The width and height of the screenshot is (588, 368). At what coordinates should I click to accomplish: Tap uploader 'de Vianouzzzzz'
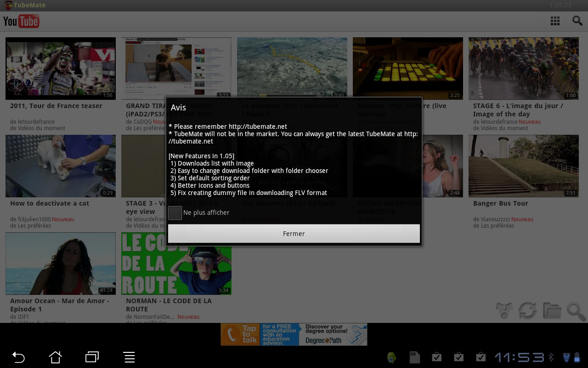tap(492, 219)
